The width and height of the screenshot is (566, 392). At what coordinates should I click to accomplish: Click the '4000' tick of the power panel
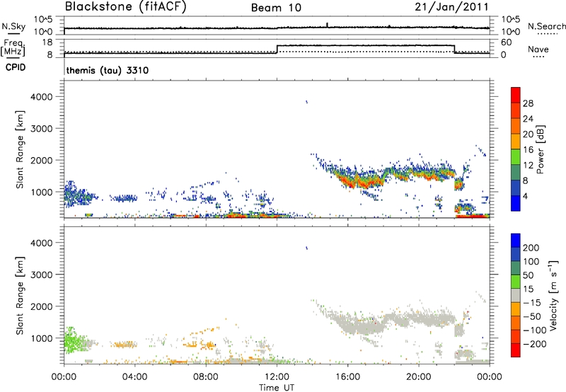pyautogui.click(x=42, y=97)
